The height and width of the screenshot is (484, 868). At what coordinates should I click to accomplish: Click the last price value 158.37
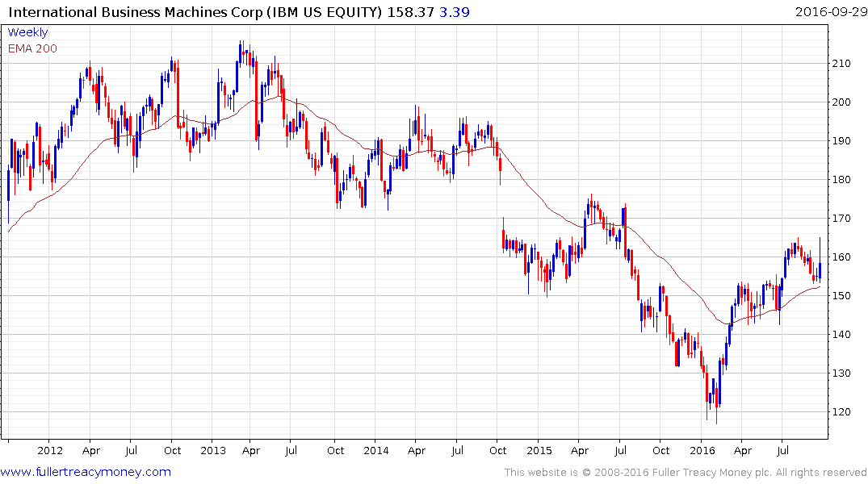click(410, 12)
